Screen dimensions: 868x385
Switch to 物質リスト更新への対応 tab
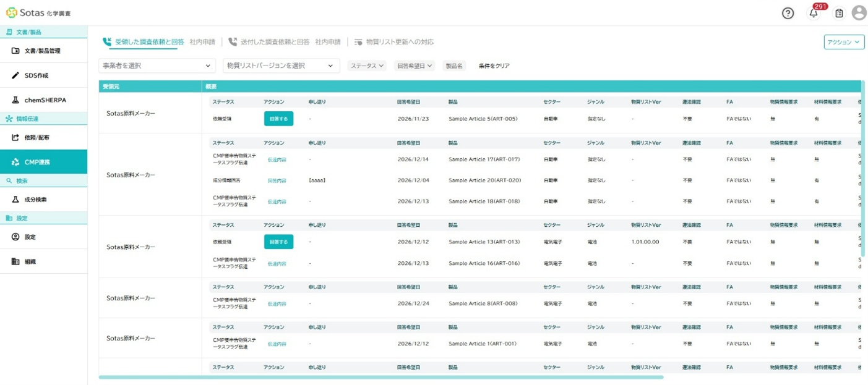click(399, 42)
